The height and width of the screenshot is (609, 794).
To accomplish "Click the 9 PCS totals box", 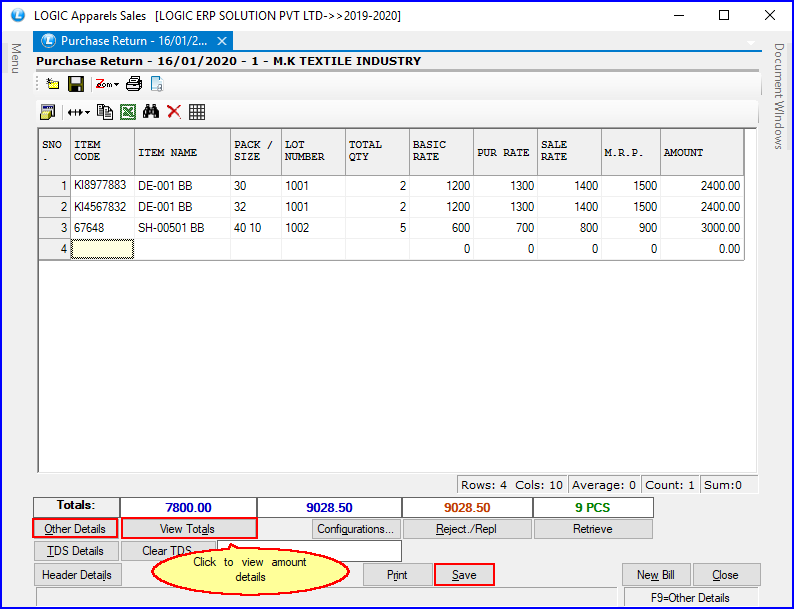I will coord(593,507).
